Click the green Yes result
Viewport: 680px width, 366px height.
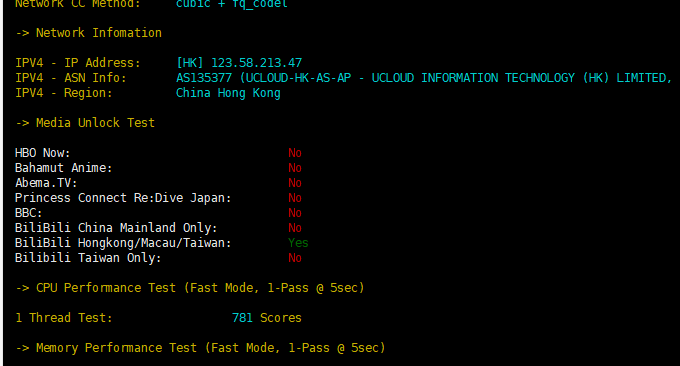click(298, 243)
